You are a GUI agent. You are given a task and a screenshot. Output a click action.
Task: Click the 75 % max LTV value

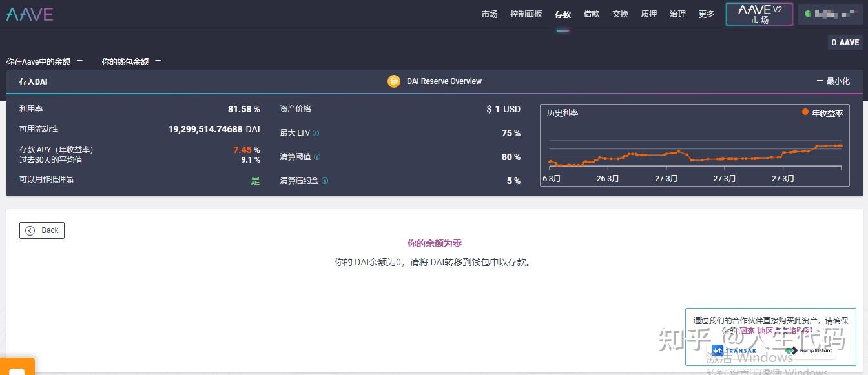pos(511,133)
